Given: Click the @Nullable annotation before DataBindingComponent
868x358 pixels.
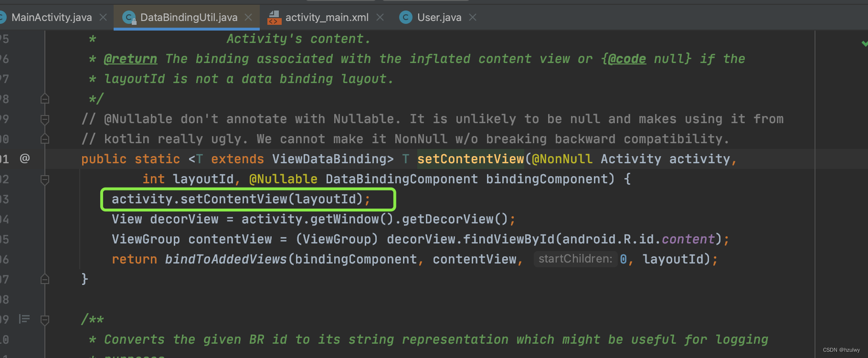Looking at the screenshot, I should click(283, 179).
